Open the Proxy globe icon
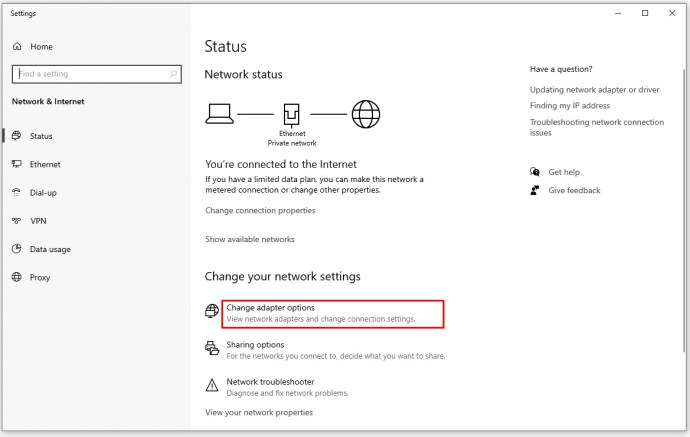Image resolution: width=690 pixels, height=437 pixels. coord(16,277)
